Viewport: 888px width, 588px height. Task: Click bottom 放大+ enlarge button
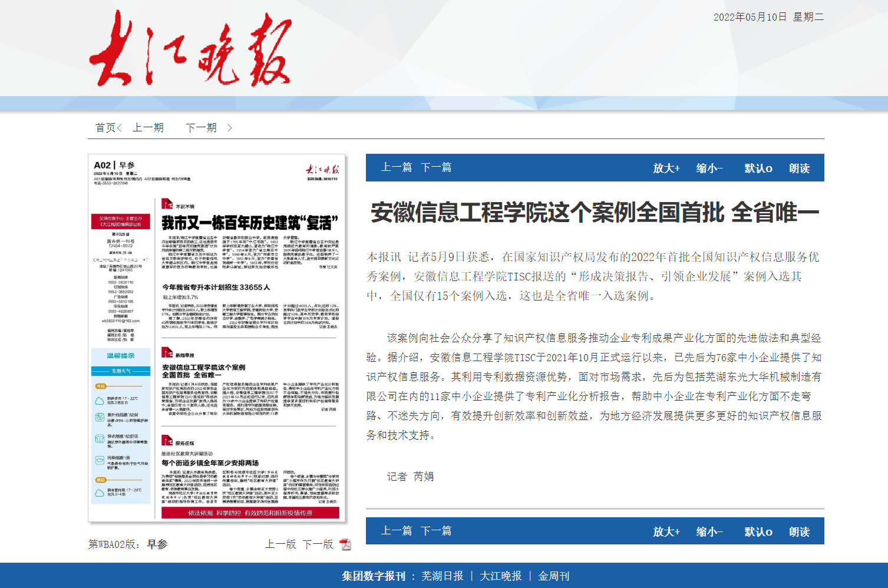(x=666, y=532)
